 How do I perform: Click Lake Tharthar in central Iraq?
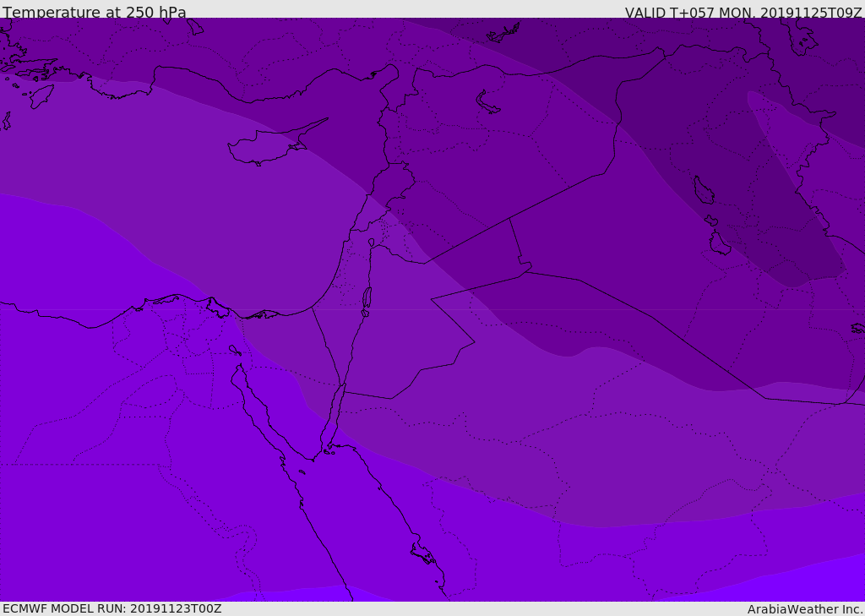tap(703, 191)
